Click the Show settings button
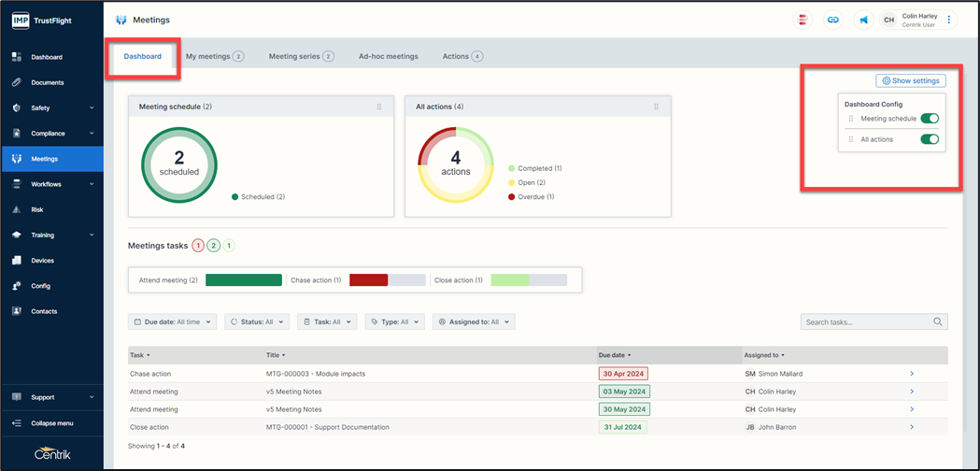 click(911, 81)
